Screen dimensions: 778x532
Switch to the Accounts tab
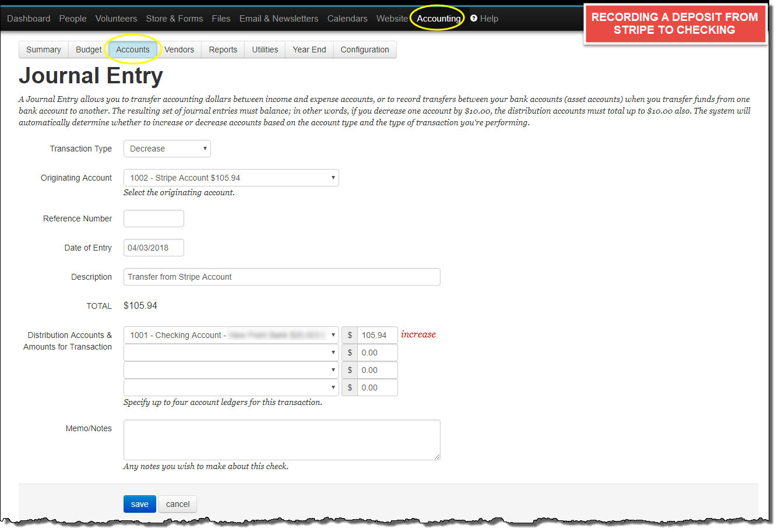click(133, 50)
